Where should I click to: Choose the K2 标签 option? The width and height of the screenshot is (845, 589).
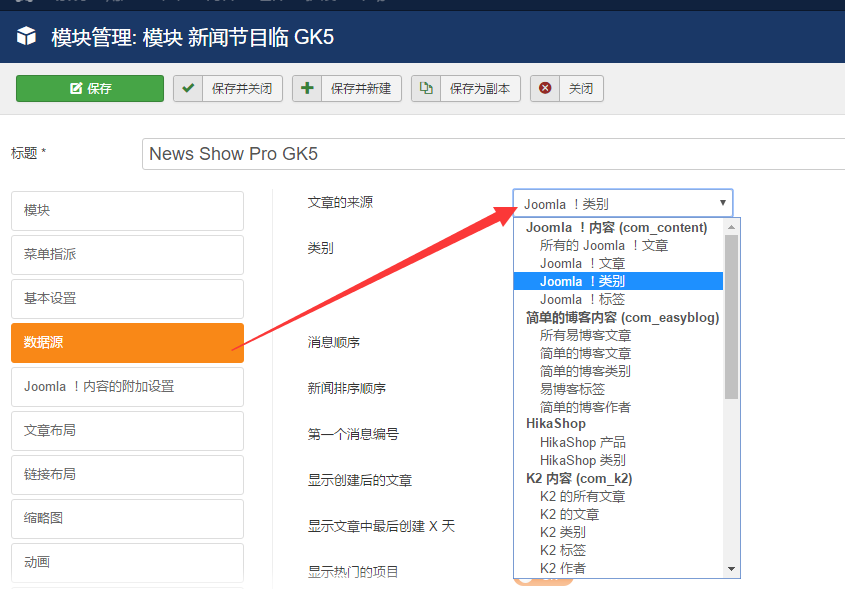[x=618, y=550]
